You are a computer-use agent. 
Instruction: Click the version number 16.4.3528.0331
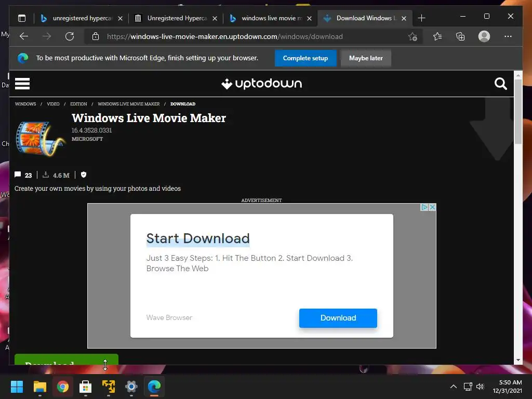[x=91, y=130]
